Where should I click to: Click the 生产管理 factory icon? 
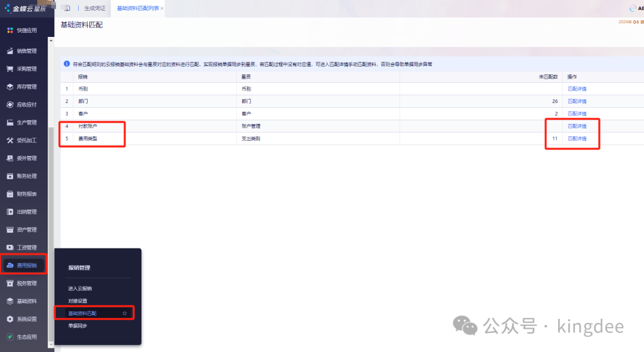[10, 123]
